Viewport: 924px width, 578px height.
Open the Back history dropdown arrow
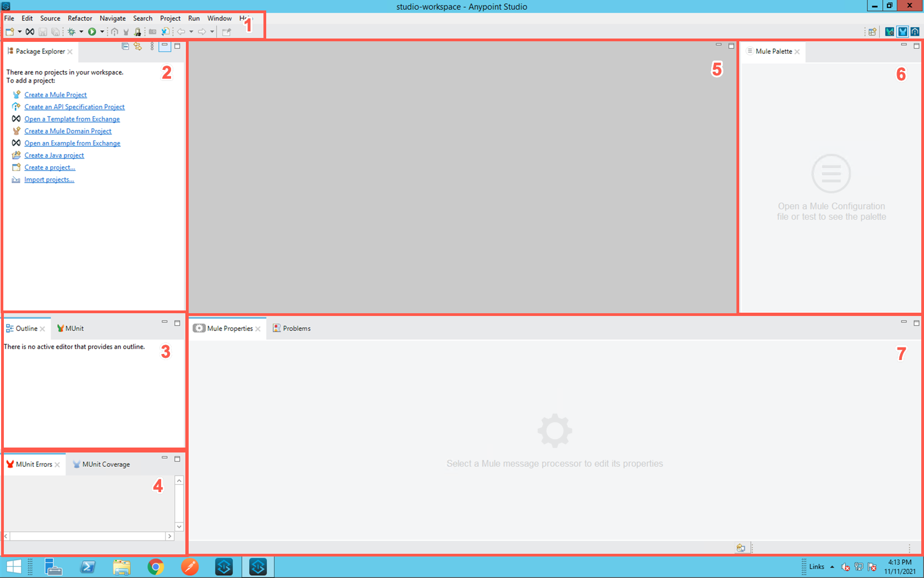tap(191, 32)
